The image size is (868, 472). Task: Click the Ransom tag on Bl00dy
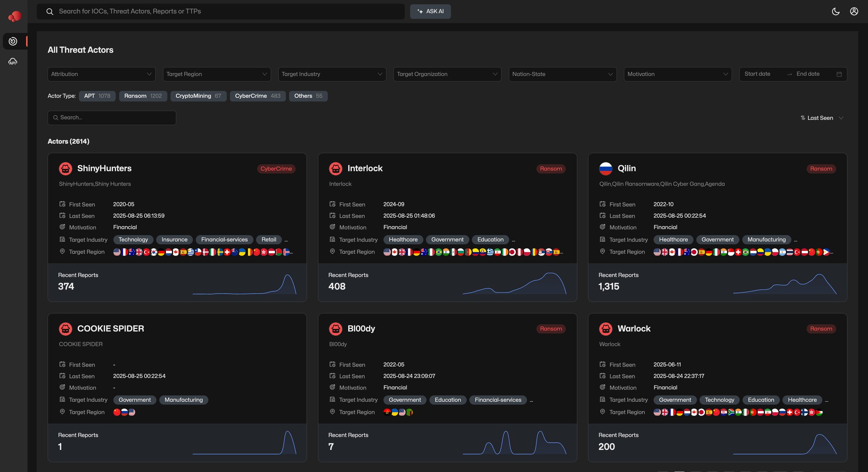[x=551, y=329]
